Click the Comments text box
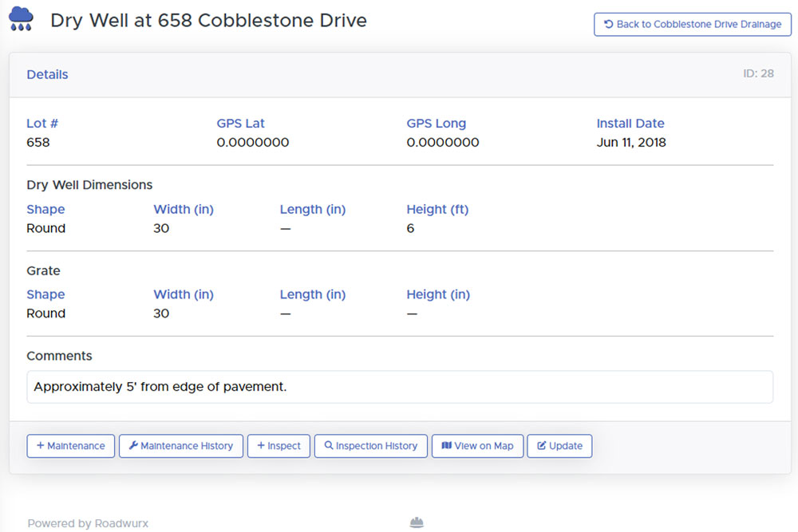798x532 pixels. (399, 387)
